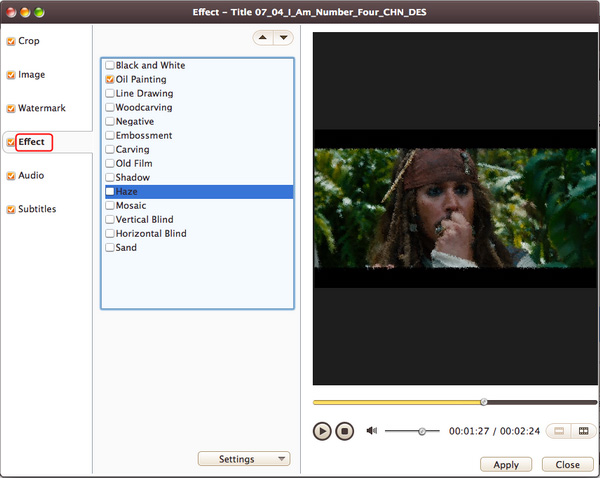The width and height of the screenshot is (600, 478).
Task: Uncheck the Oil Painting effect
Action: click(110, 79)
